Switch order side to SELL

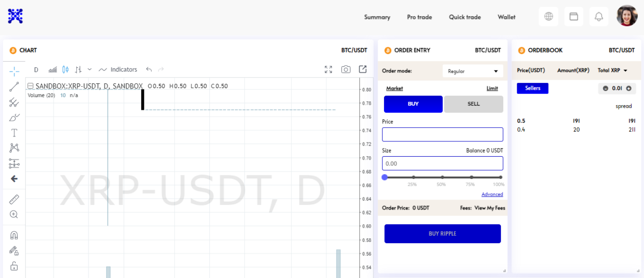(473, 104)
